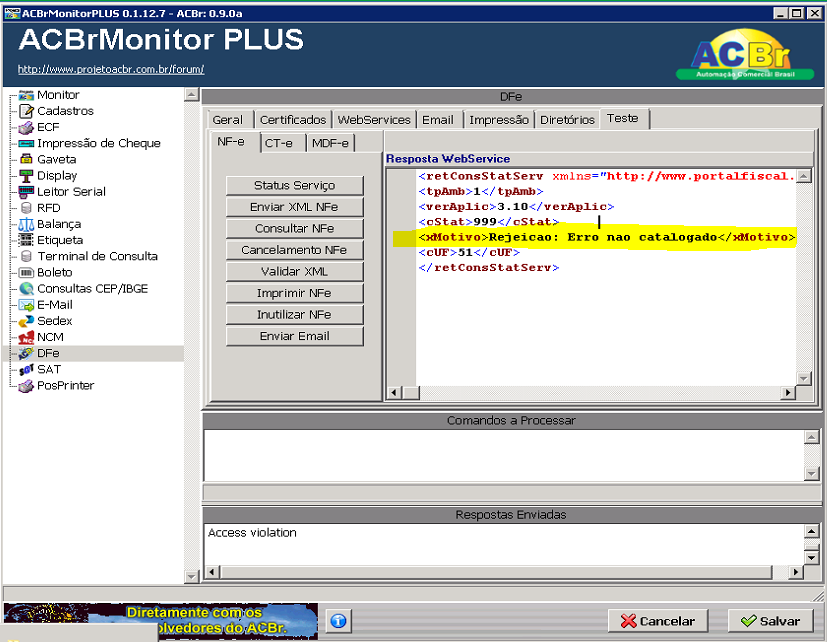The image size is (827, 642).
Task: Click Comandos a Processar scroll-down arrow
Action: [811, 473]
